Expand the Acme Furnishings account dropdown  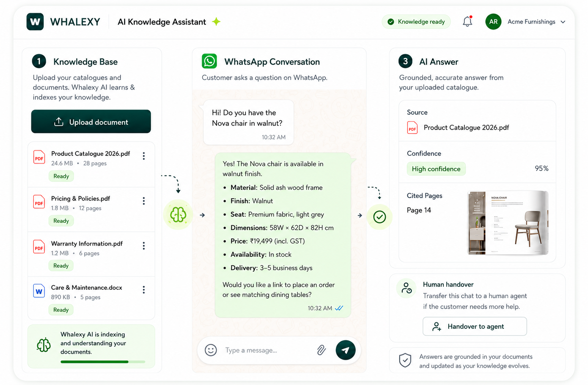point(563,22)
